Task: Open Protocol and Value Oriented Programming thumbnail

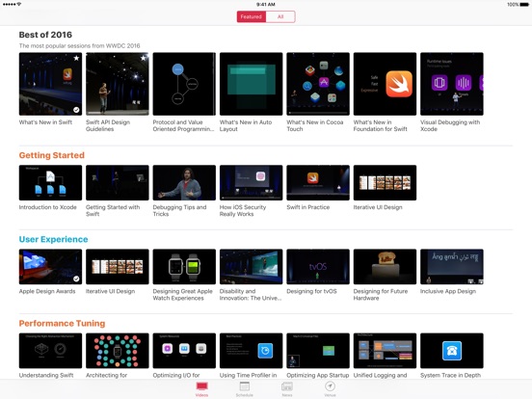Action: [x=184, y=84]
